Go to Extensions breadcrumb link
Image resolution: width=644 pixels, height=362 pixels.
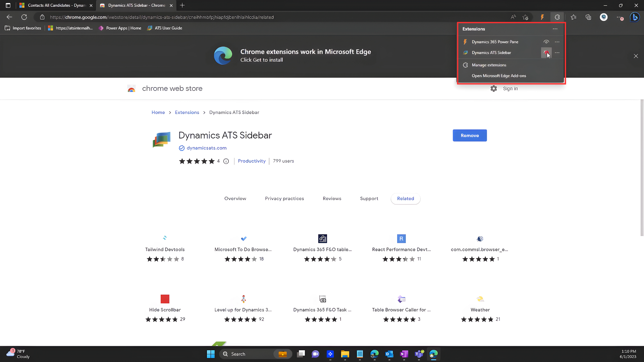point(187,112)
